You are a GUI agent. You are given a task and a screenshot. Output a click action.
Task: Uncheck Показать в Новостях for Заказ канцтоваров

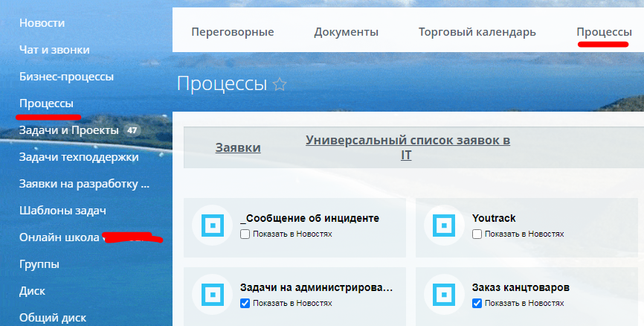pos(477,304)
